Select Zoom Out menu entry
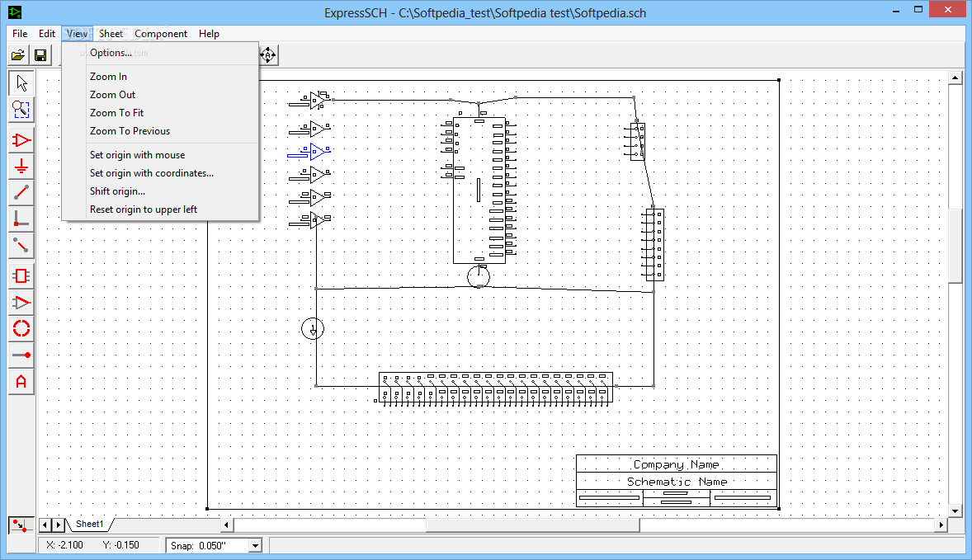 click(160, 95)
